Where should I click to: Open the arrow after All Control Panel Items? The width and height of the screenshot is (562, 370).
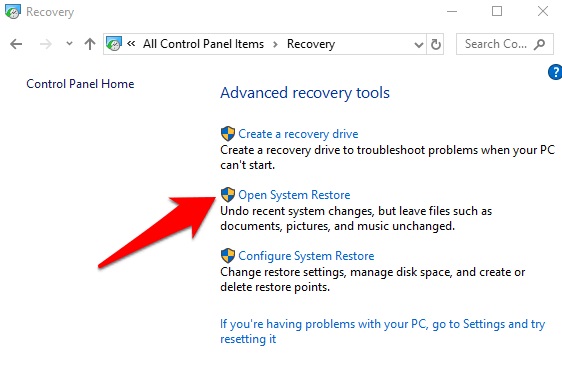click(275, 44)
